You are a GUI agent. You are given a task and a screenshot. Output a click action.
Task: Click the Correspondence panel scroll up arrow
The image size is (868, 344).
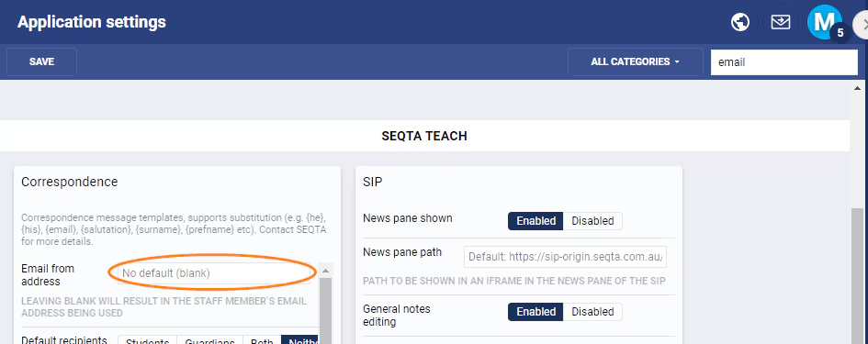coord(325,271)
